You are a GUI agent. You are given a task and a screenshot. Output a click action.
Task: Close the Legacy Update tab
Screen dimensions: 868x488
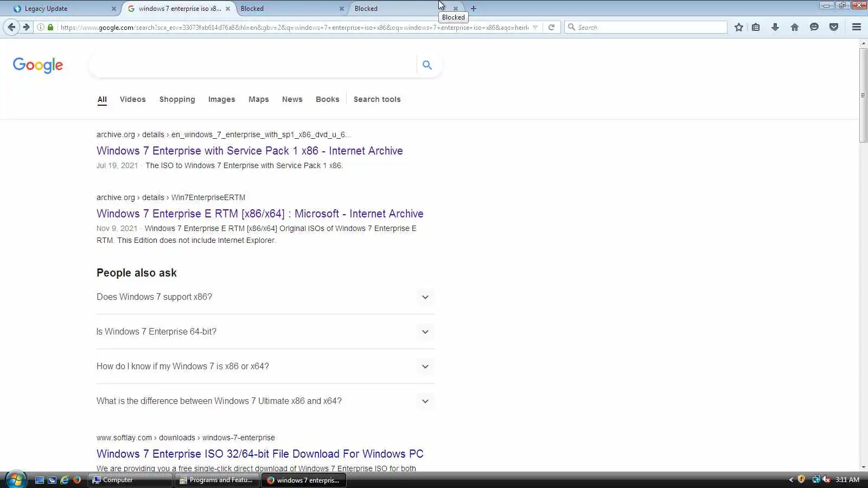coord(114,9)
